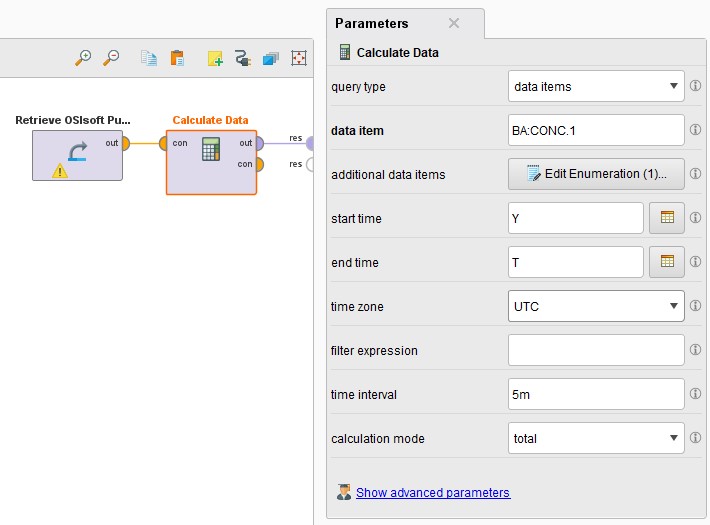Open the calendar picker for end time

667,262
